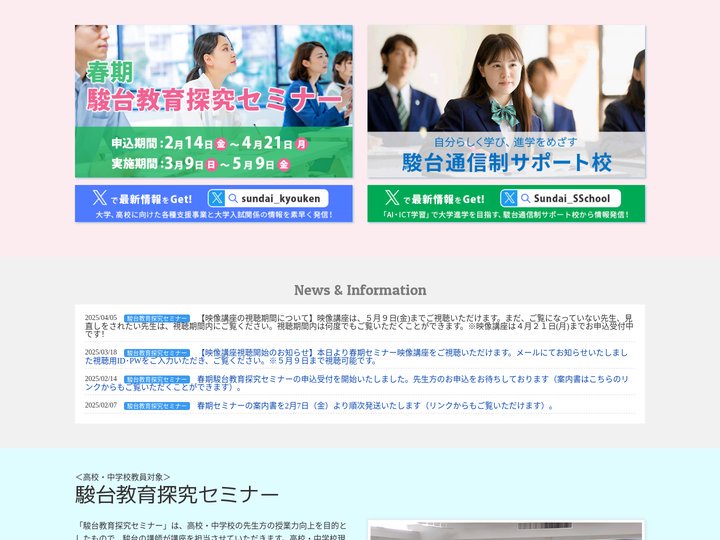Click the 2025/04/05 映像講座の視聴期間について news text
Screen dimensions: 720x540
359,326
